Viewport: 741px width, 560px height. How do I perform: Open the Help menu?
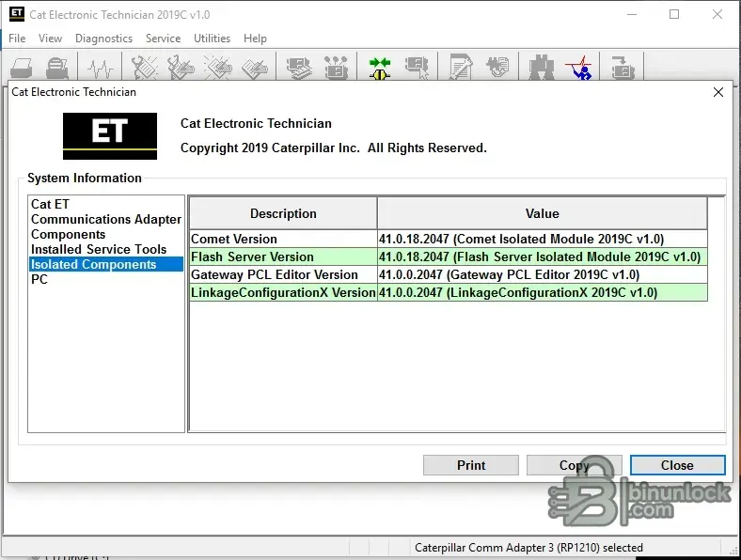(x=255, y=39)
